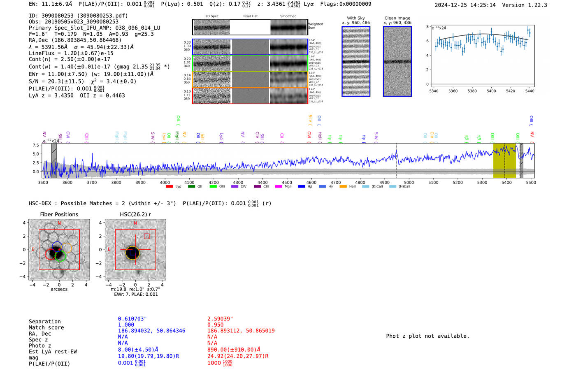Click the blue separation value 0.610703"
The width and height of the screenshot is (576, 392).
point(132,319)
